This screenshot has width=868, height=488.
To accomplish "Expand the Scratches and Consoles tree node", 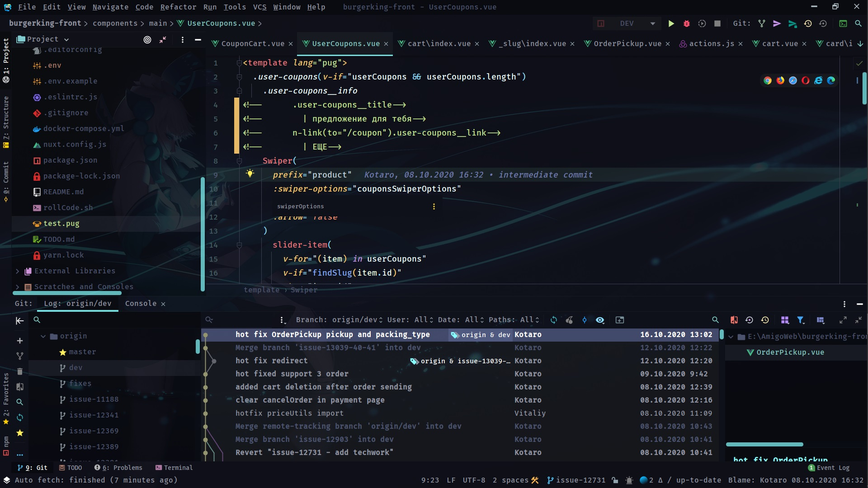I will click(17, 287).
